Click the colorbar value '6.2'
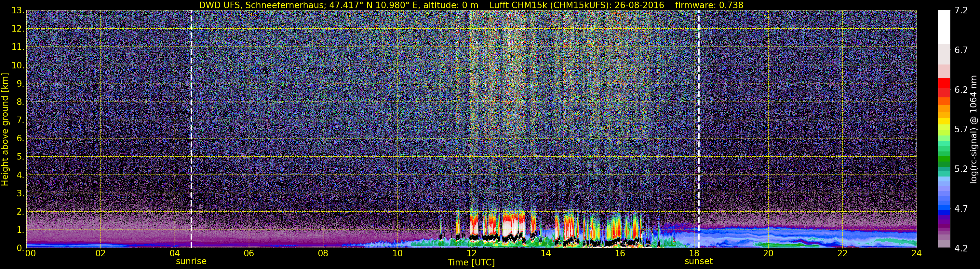 [961, 90]
